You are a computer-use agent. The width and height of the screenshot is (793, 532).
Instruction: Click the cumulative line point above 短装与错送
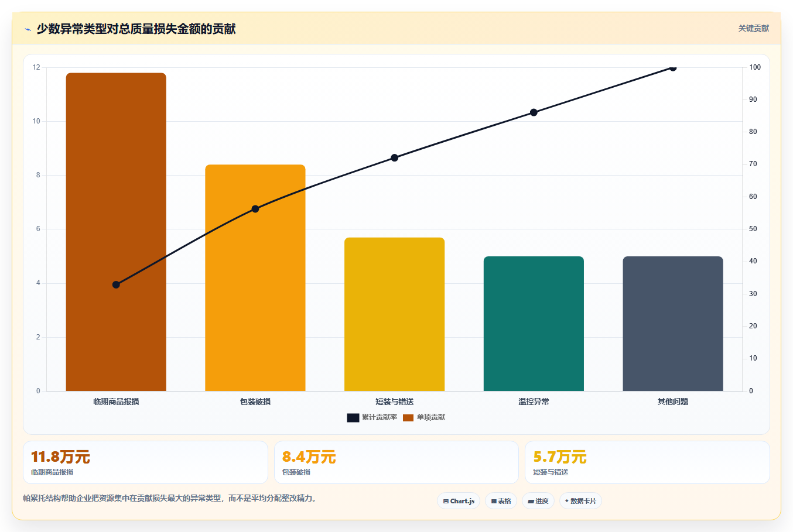[x=394, y=158]
